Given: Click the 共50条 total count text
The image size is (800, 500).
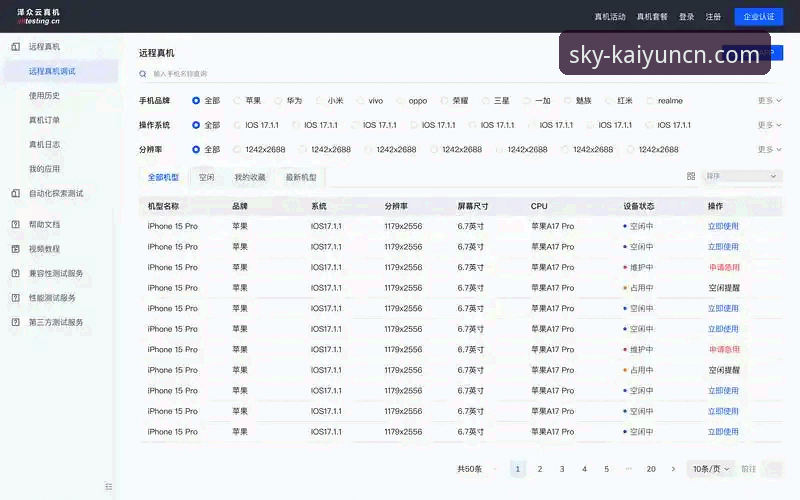Looking at the screenshot, I should point(469,469).
